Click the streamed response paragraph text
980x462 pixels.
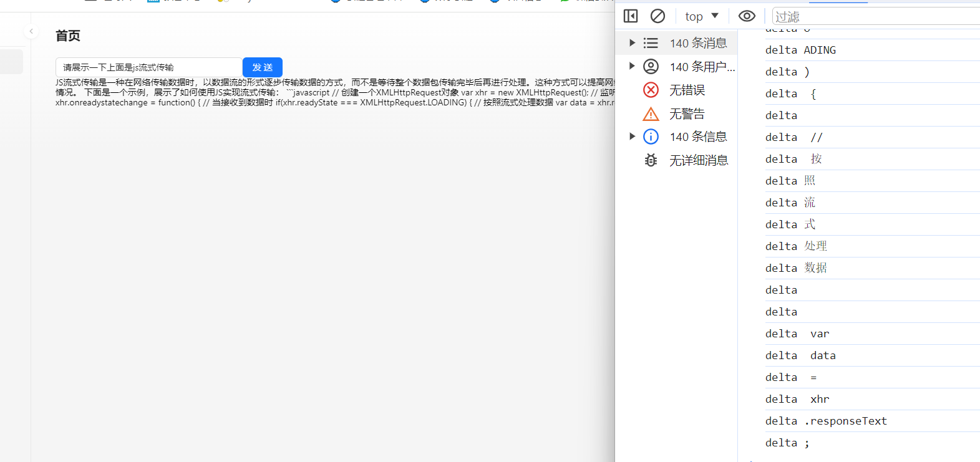(335, 92)
